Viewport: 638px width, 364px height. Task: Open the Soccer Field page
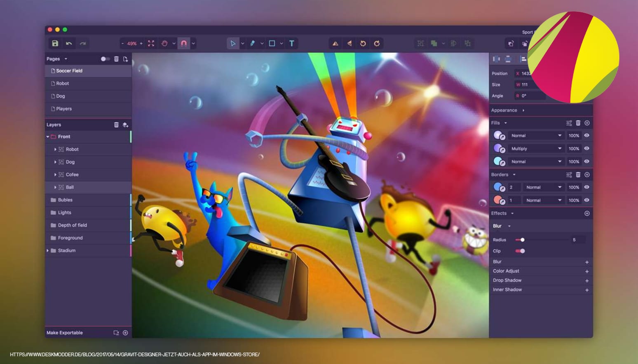[69, 70]
